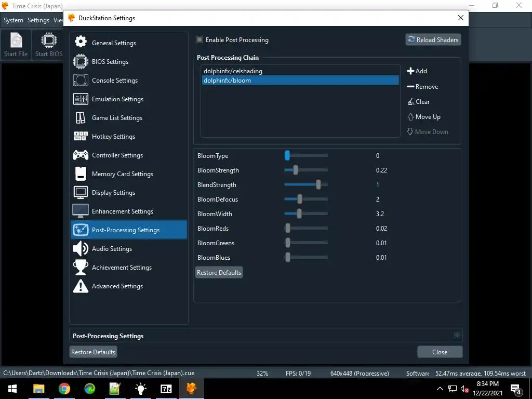
Task: Click the cue file path in status bar
Action: (99, 373)
